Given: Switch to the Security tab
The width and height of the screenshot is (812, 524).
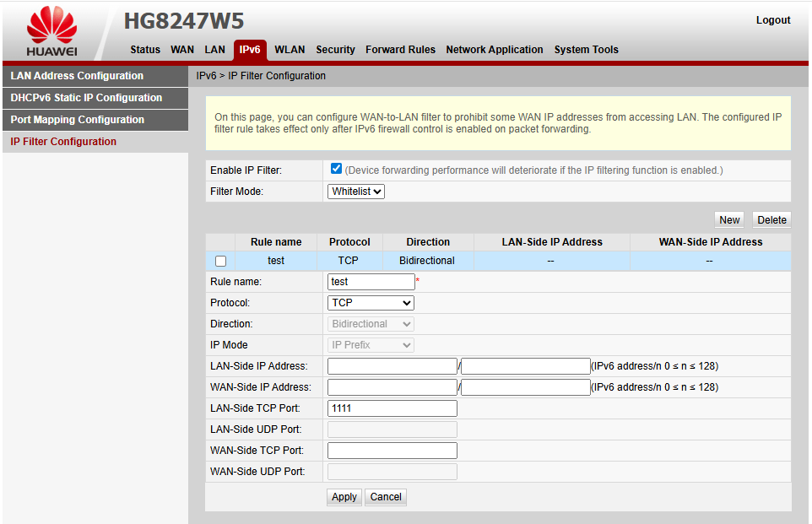Looking at the screenshot, I should click(336, 50).
